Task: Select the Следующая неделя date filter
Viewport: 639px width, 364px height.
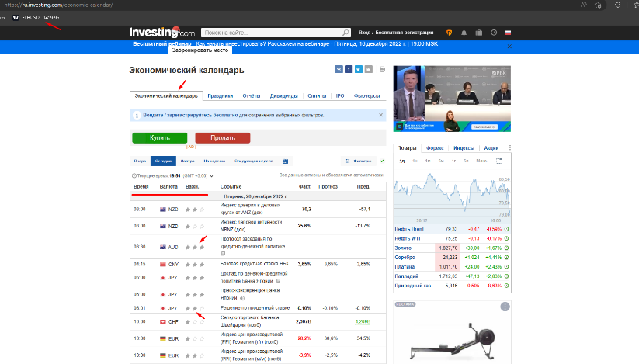Action: click(253, 161)
